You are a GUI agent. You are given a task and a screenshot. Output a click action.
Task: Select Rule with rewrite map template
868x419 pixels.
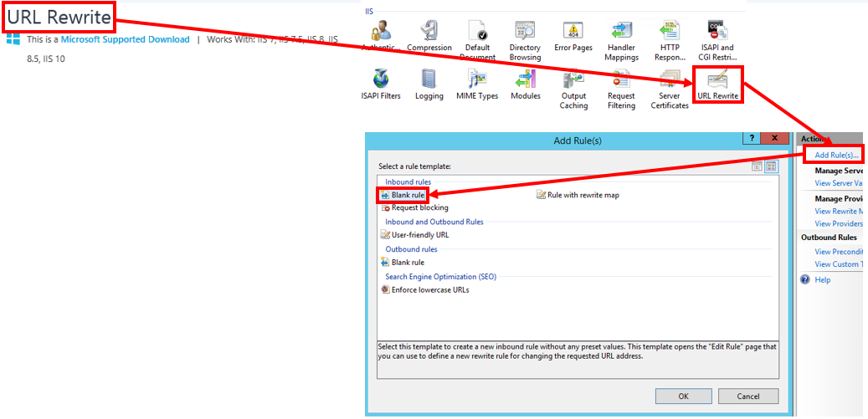click(578, 195)
